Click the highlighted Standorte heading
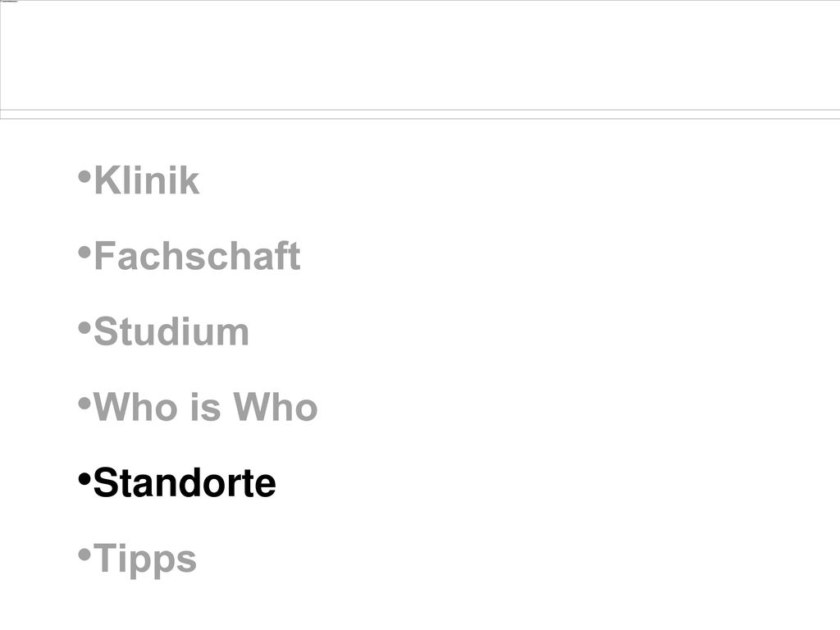 [x=185, y=482]
